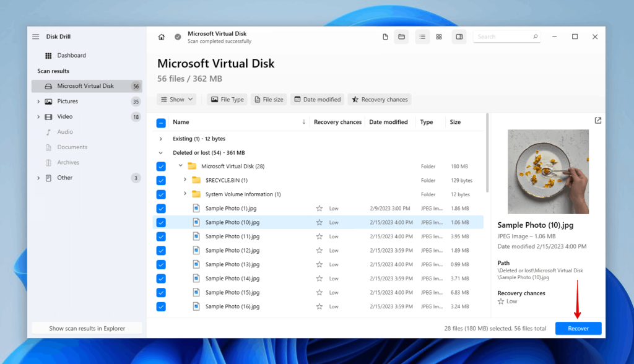
Task: Expand the Pictures category in the sidebar
Action: click(38, 101)
